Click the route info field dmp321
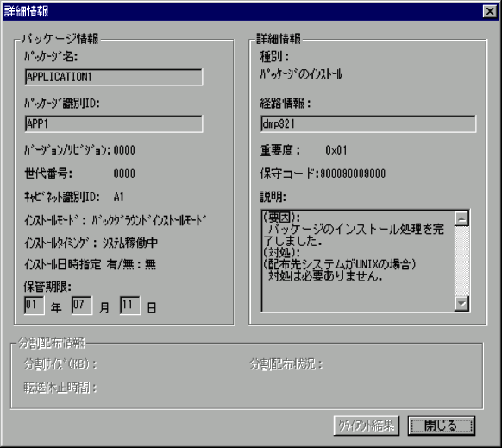502x448 pixels. 368,123
